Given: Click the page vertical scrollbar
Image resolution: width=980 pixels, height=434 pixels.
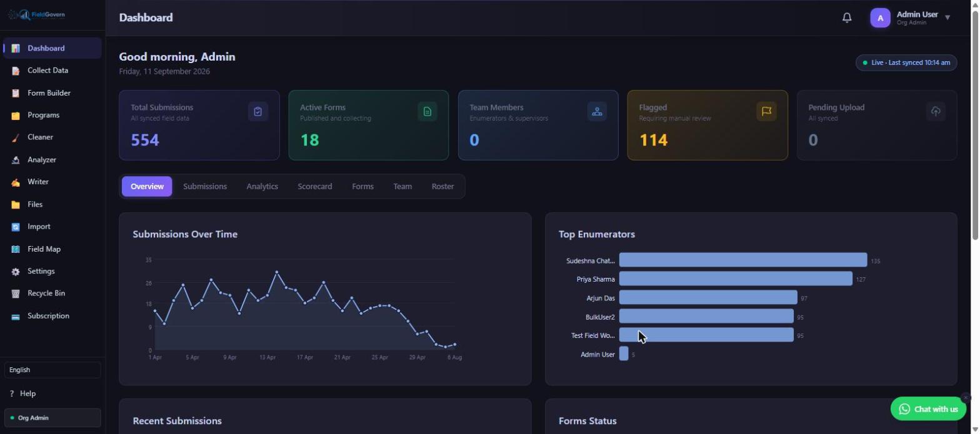Looking at the screenshot, I should (975, 125).
